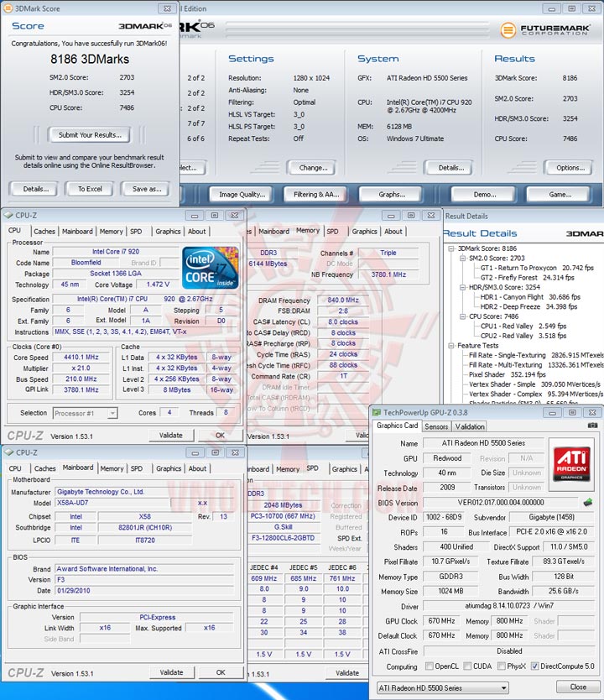This screenshot has height=700, width=604.
Task: Launch the Game... button
Action: coord(560,195)
